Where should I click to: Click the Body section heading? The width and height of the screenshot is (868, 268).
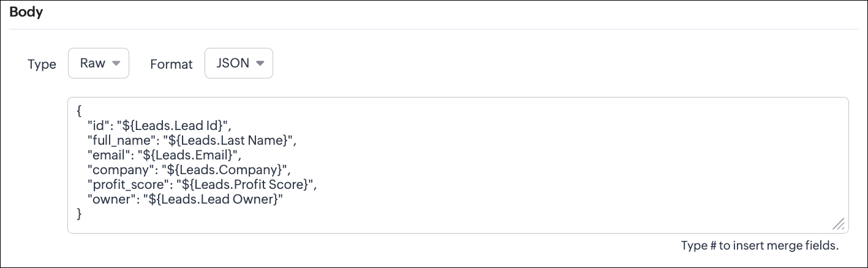(x=26, y=12)
